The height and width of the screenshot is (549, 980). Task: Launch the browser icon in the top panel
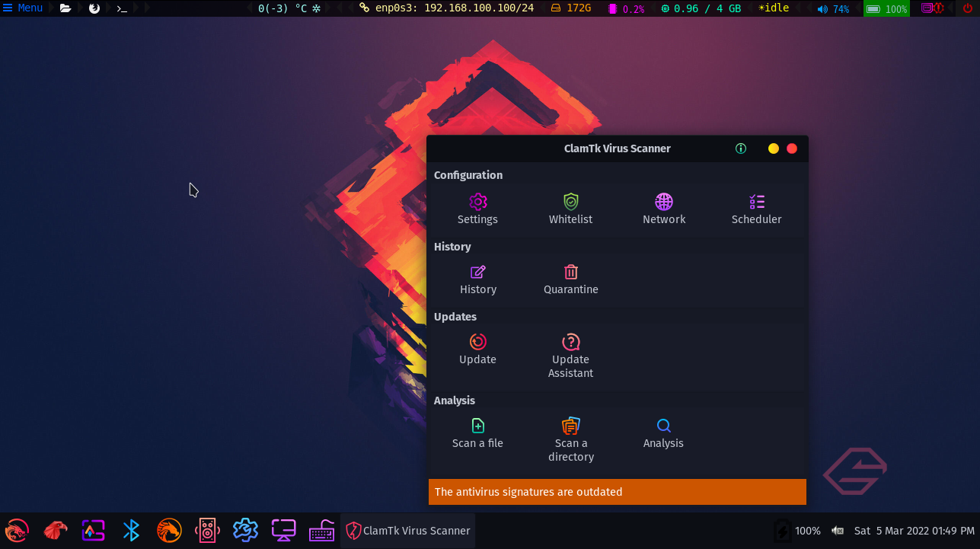tap(94, 8)
